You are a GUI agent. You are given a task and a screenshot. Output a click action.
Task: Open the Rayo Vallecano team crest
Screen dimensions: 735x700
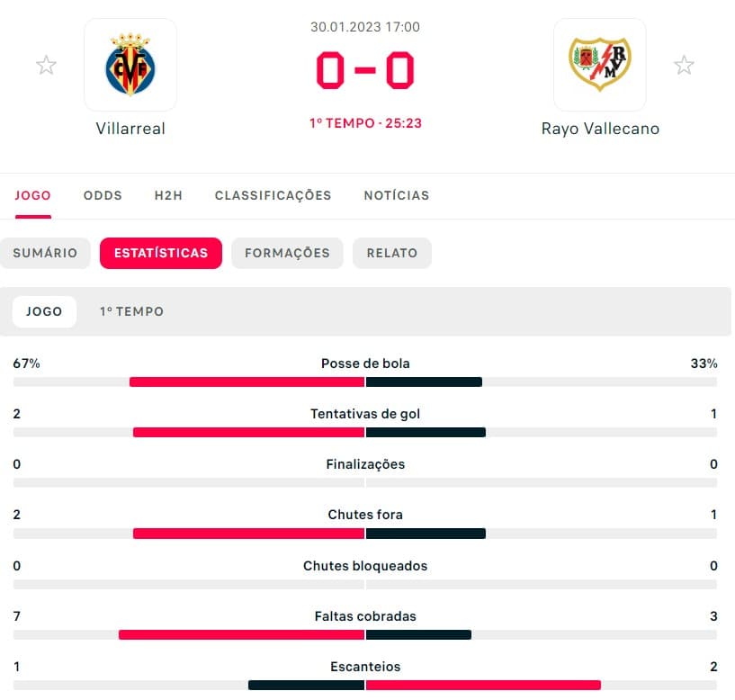pos(599,65)
